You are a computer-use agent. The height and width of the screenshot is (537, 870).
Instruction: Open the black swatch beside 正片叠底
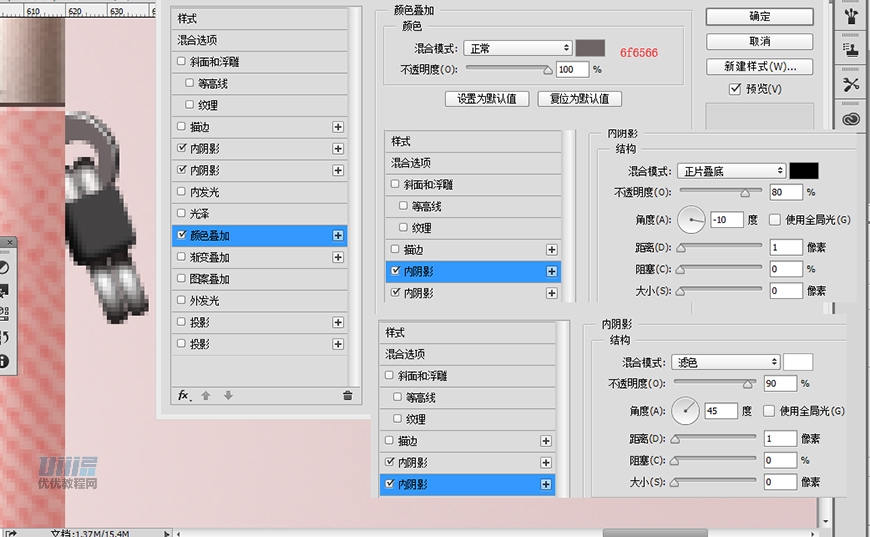pos(804,171)
